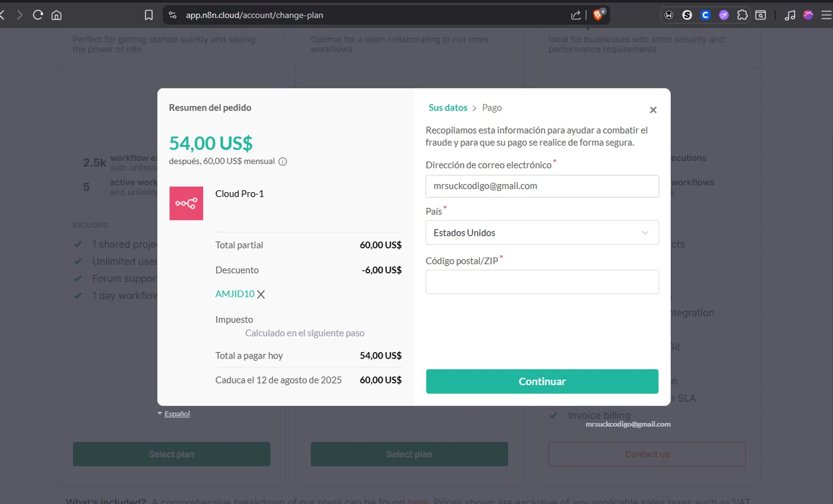Share this page using share icon
Screen dimensions: 833x504
[576, 15]
